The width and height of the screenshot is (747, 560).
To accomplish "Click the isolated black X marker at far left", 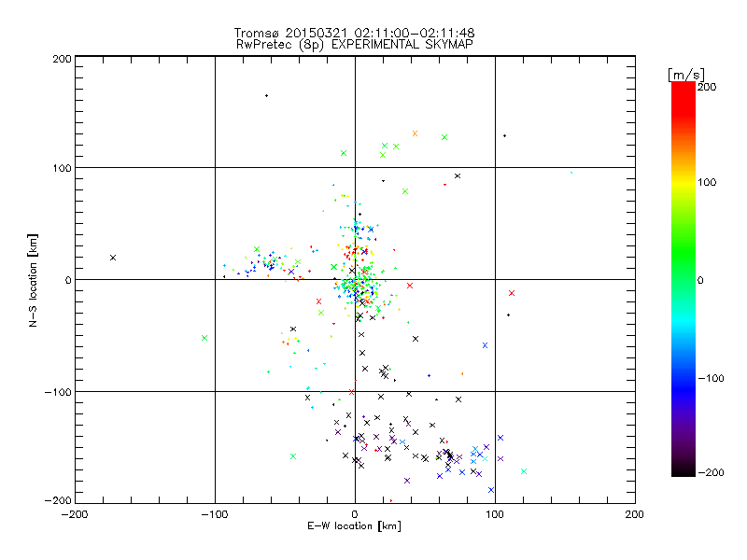I will coord(113,258).
